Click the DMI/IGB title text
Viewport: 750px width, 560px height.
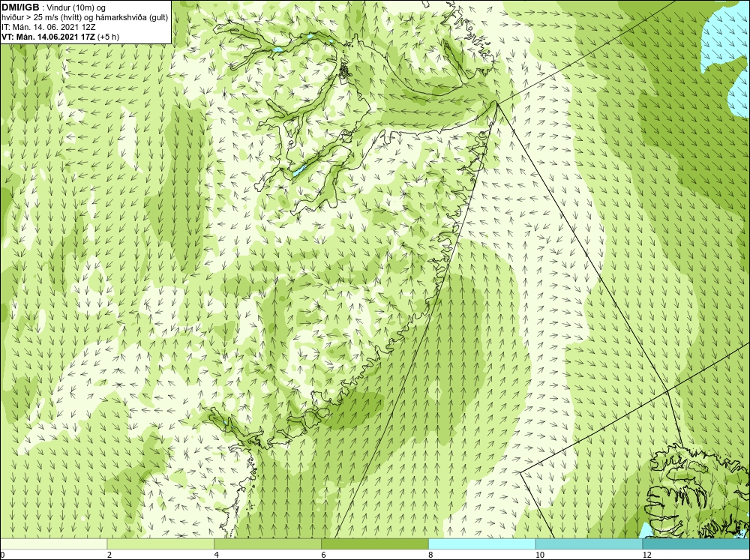tap(20, 7)
